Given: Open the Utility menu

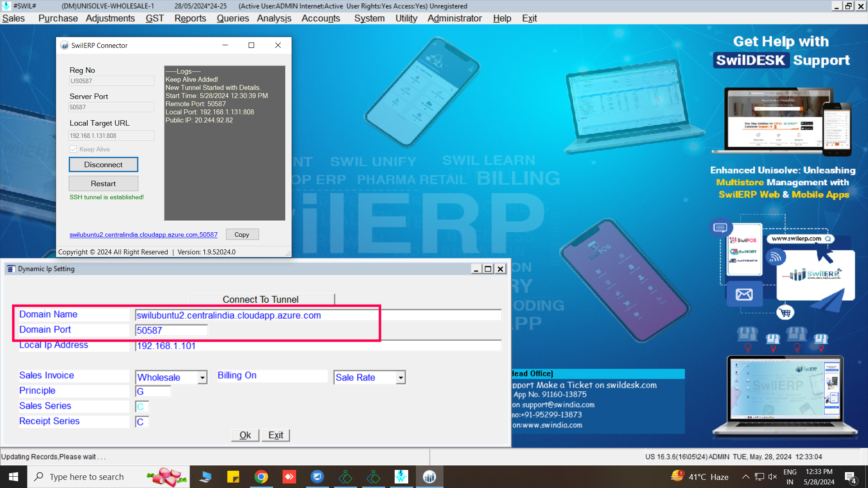Looking at the screenshot, I should coord(406,18).
